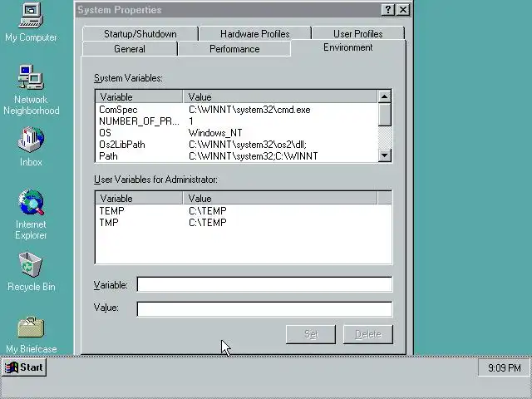This screenshot has height=399, width=532.
Task: Click the question mark help button
Action: (x=388, y=10)
